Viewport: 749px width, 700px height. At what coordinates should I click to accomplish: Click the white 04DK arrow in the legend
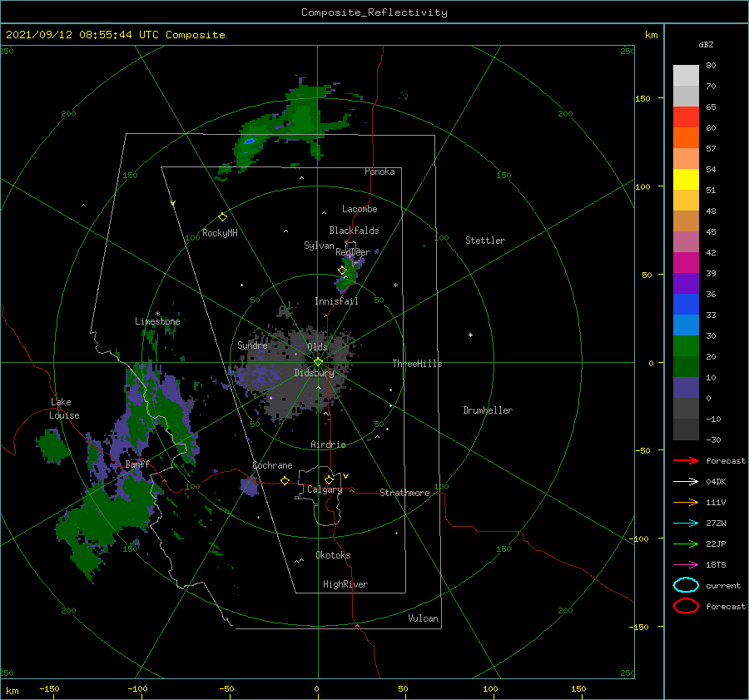(x=686, y=481)
